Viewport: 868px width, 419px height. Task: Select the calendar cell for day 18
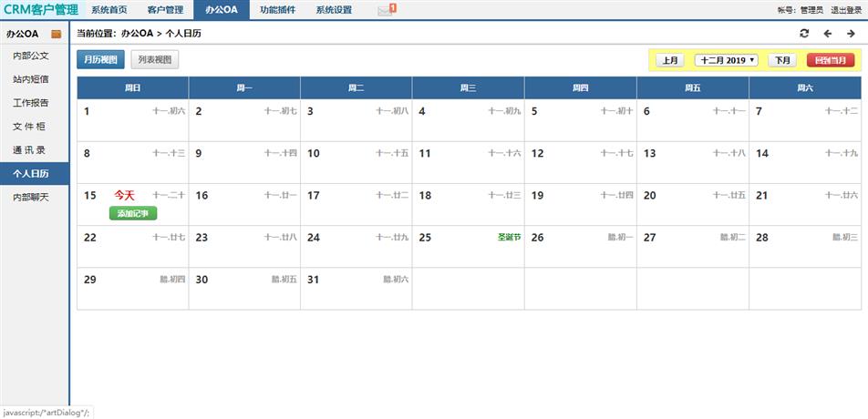pyautogui.click(x=469, y=205)
